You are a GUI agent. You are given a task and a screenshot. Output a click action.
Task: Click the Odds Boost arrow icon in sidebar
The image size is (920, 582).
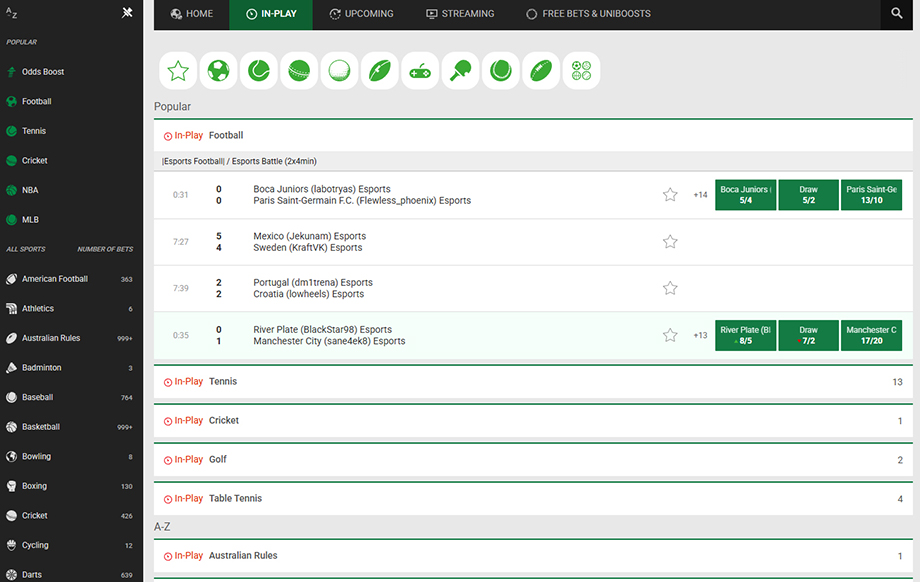11,72
